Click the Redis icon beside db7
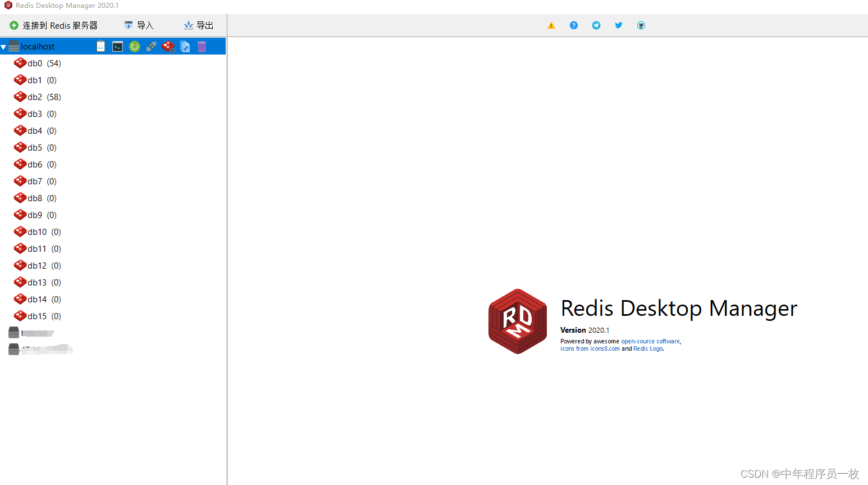This screenshot has height=485, width=868. click(x=20, y=181)
